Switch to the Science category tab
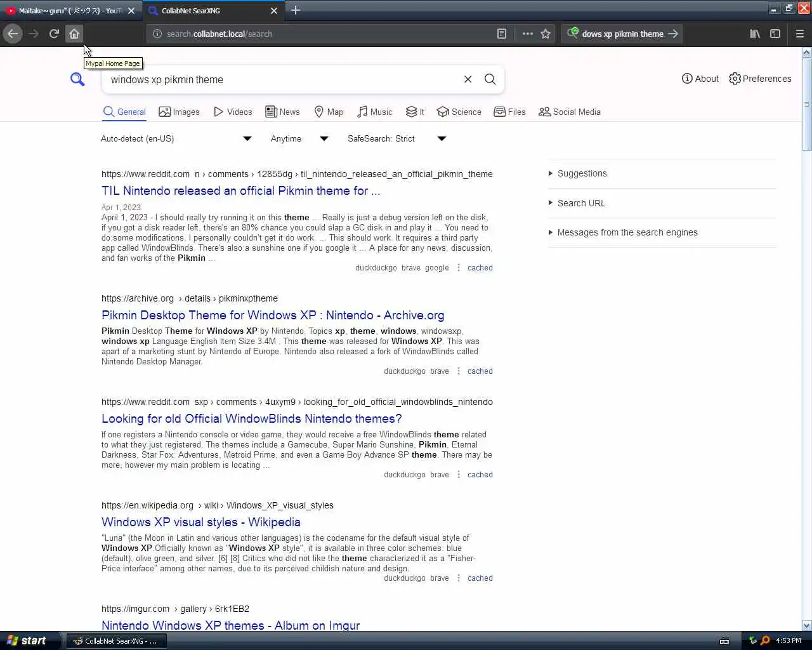Screen dimensions: 812x650 [x=459, y=112]
